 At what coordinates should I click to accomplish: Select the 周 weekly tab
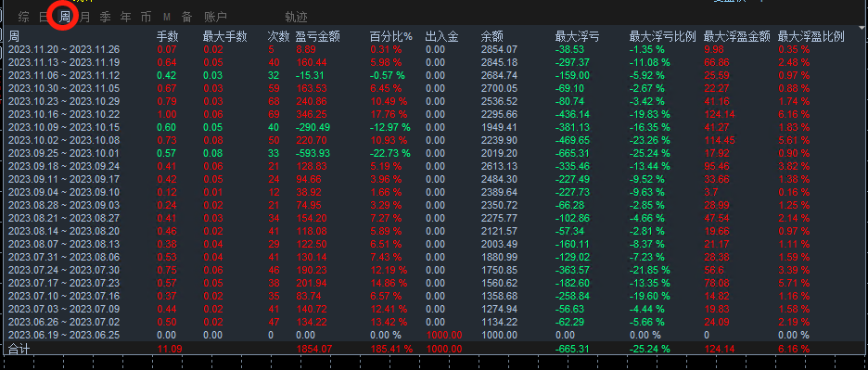point(64,18)
